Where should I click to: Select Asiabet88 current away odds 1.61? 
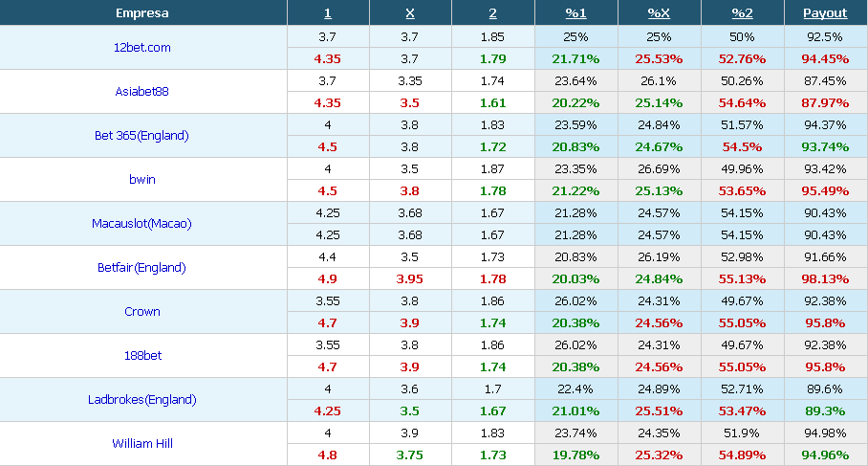coord(492,103)
